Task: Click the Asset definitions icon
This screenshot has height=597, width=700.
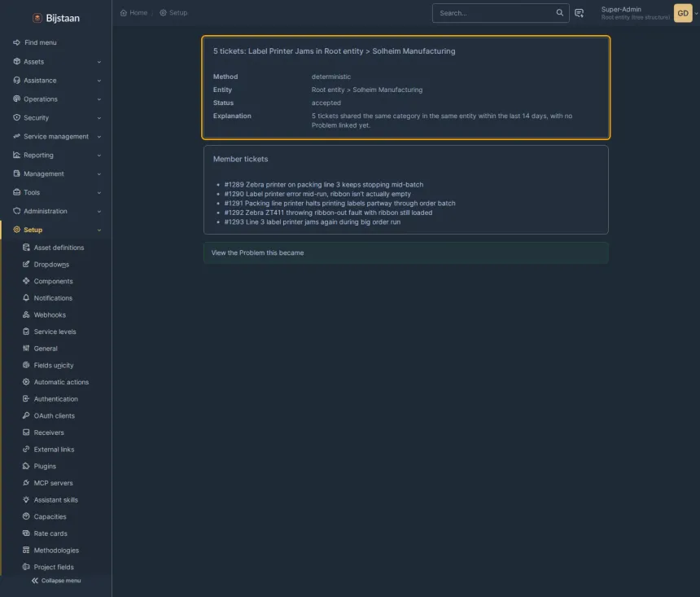Action: tap(26, 247)
